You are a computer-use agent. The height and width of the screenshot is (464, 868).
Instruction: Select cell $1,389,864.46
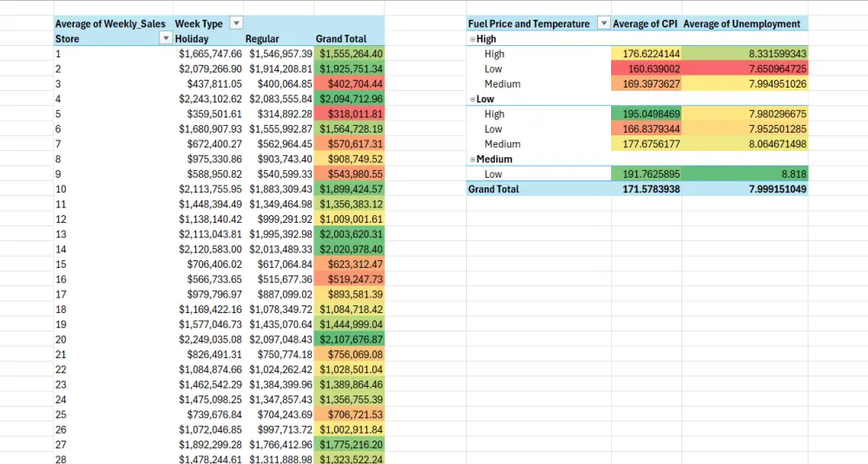(350, 384)
